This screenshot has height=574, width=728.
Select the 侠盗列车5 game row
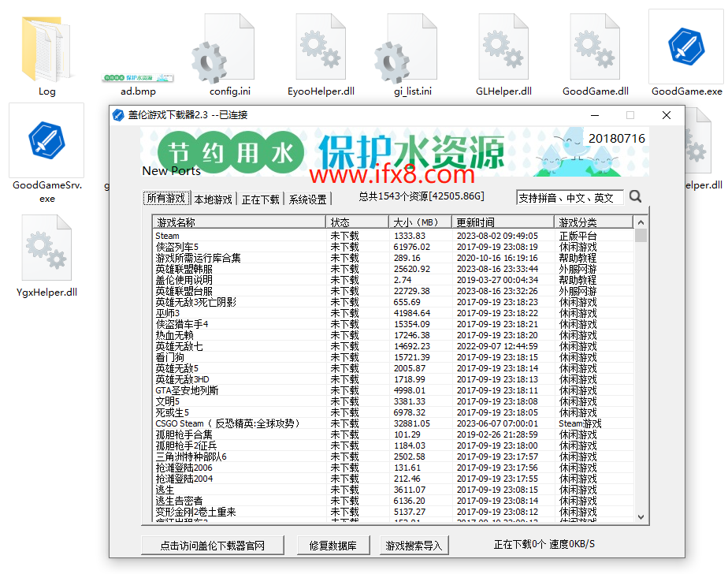[x=393, y=247]
